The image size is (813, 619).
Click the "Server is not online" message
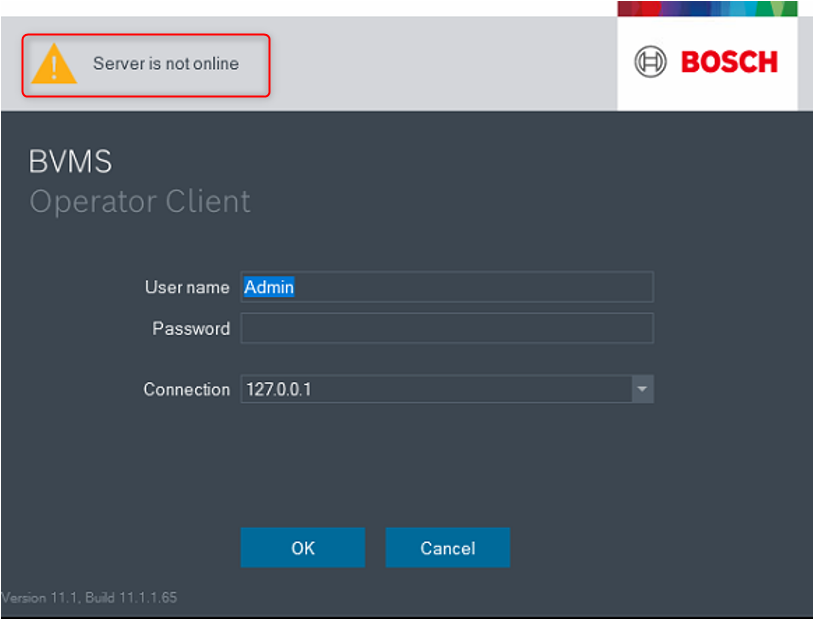(166, 64)
